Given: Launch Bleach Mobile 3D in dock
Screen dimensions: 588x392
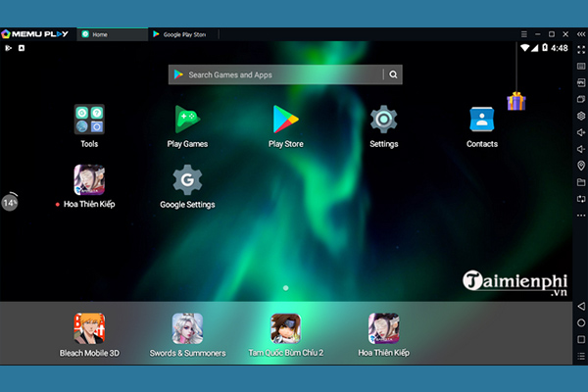Looking at the screenshot, I should [x=89, y=328].
